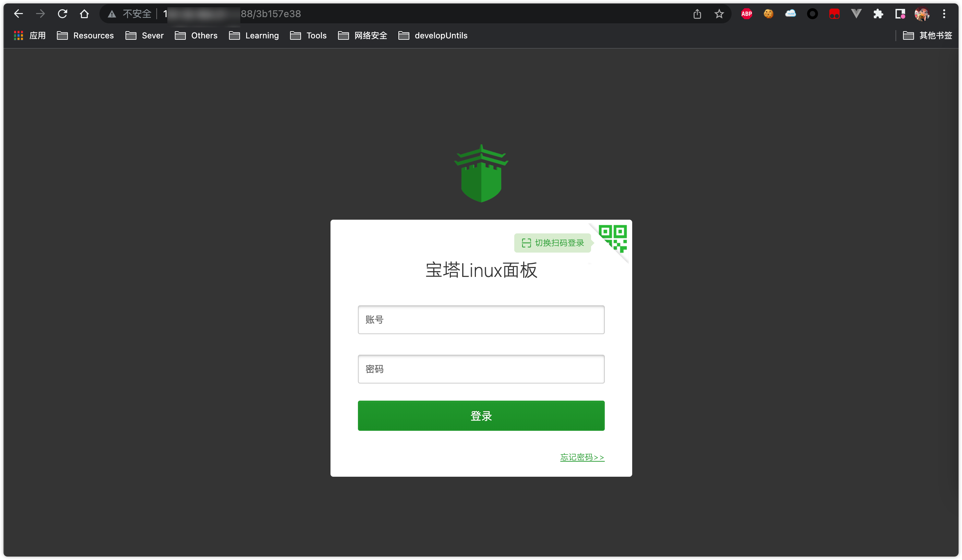
Task: Click the 密码 password input field
Action: pyautogui.click(x=481, y=369)
